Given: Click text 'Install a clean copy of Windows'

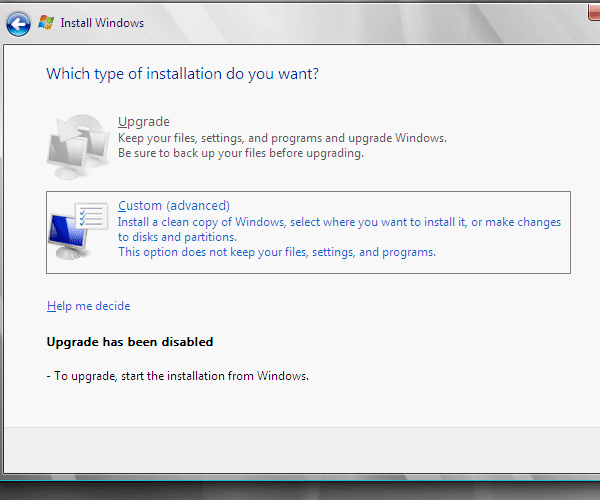Looking at the screenshot, I should [x=201, y=222].
